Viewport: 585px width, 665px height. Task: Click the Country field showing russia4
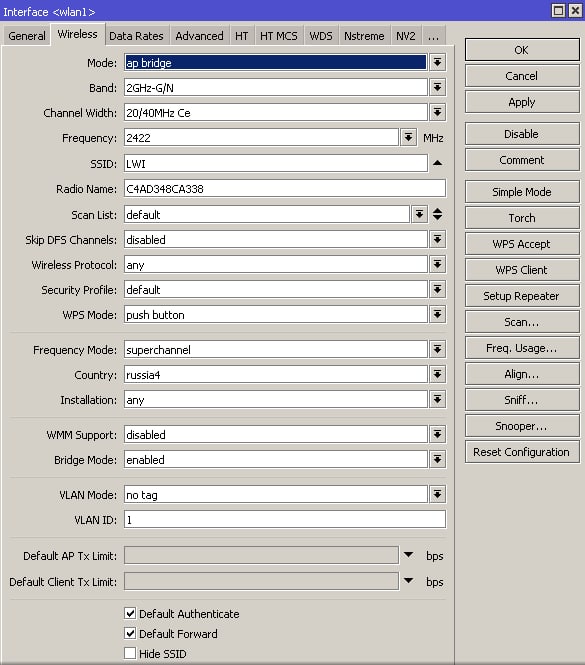point(276,374)
